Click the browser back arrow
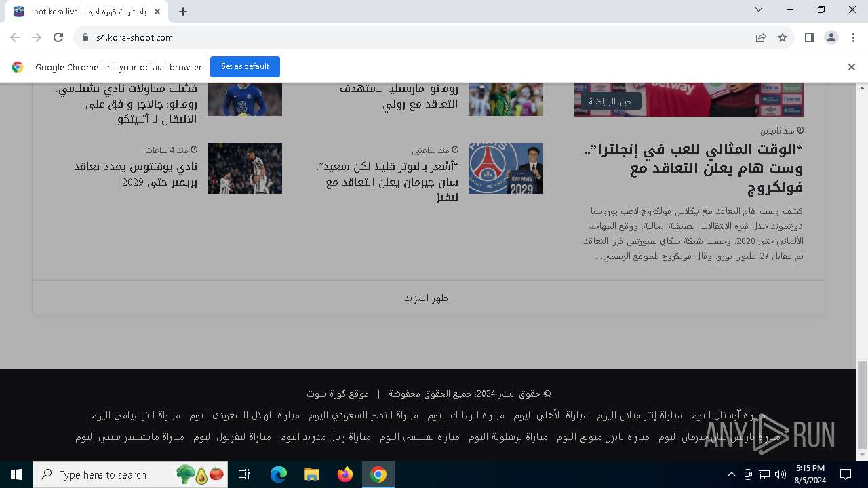Viewport: 868px width, 488px height. click(x=15, y=37)
